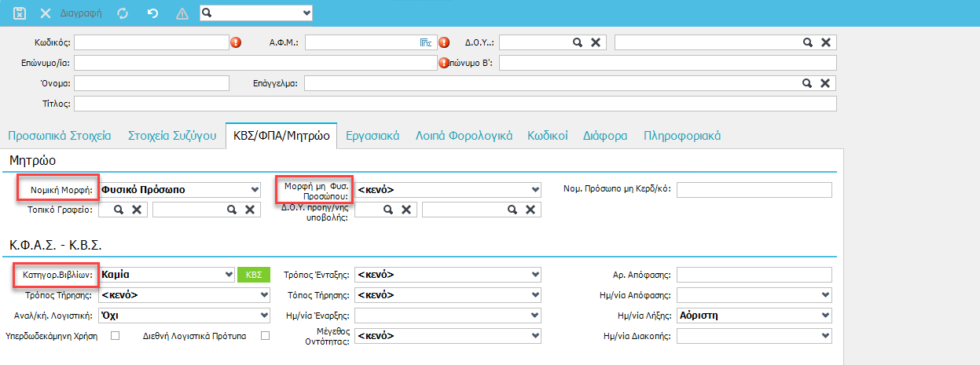
Task: Click the refresh arrows icon in toolbar
Action: pos(122,13)
